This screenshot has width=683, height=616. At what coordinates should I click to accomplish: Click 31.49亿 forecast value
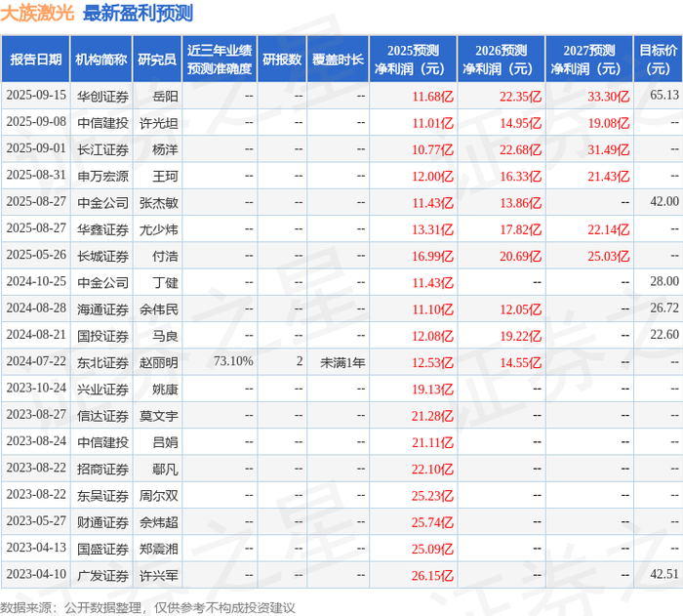pos(609,149)
